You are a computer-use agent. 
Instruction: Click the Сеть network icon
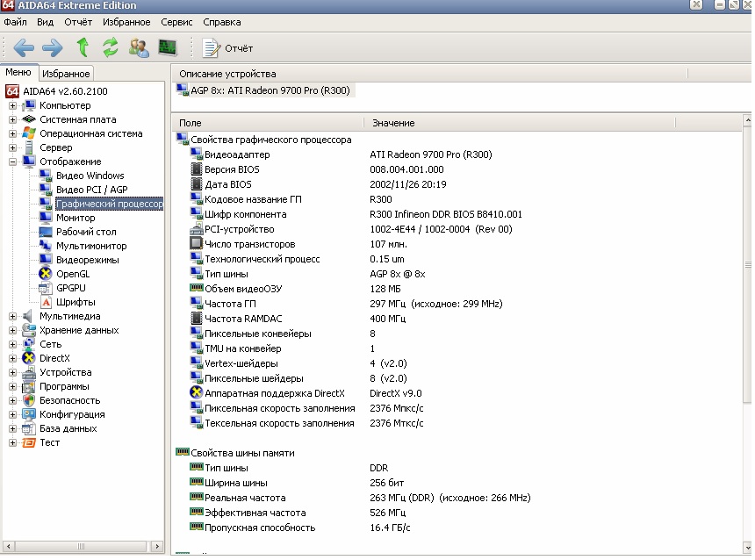(29, 344)
